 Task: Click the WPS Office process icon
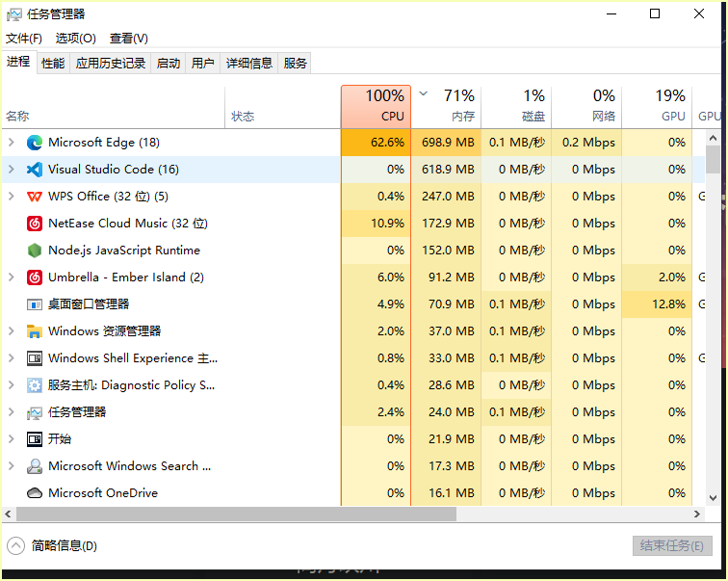click(35, 197)
